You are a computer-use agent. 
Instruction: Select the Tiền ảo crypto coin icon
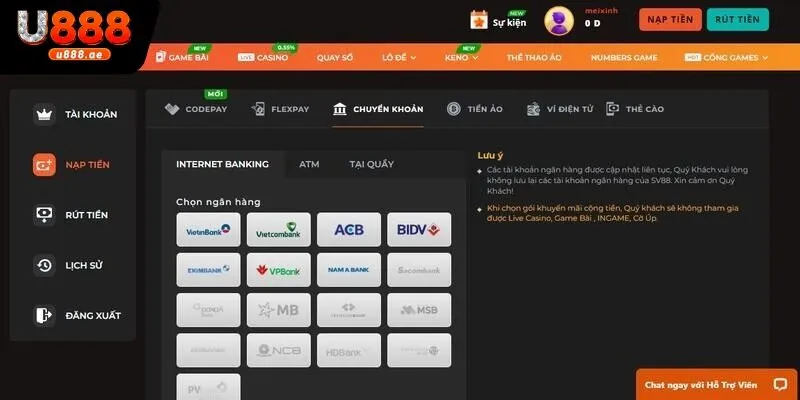pyautogui.click(x=454, y=109)
